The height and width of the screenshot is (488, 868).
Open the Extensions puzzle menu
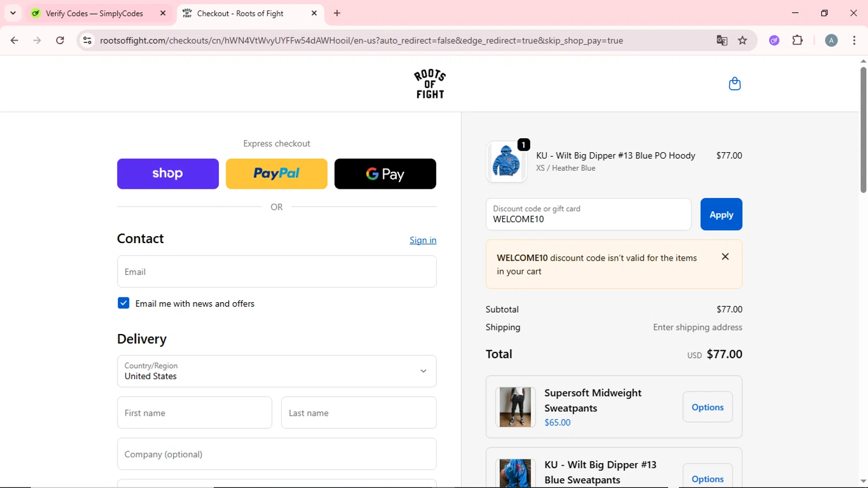pos(797,41)
